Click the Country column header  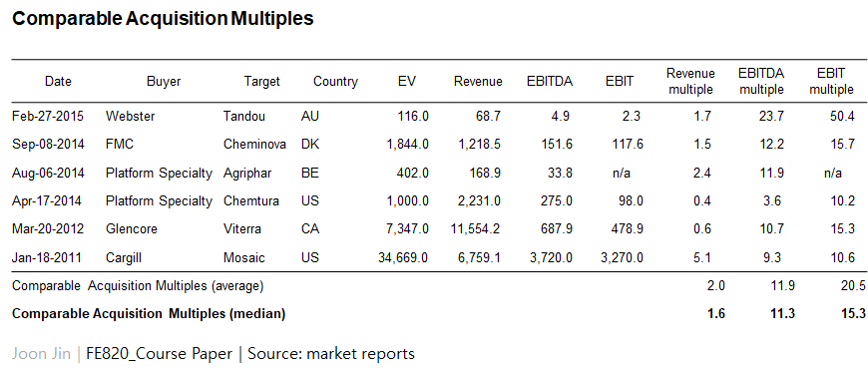335,82
